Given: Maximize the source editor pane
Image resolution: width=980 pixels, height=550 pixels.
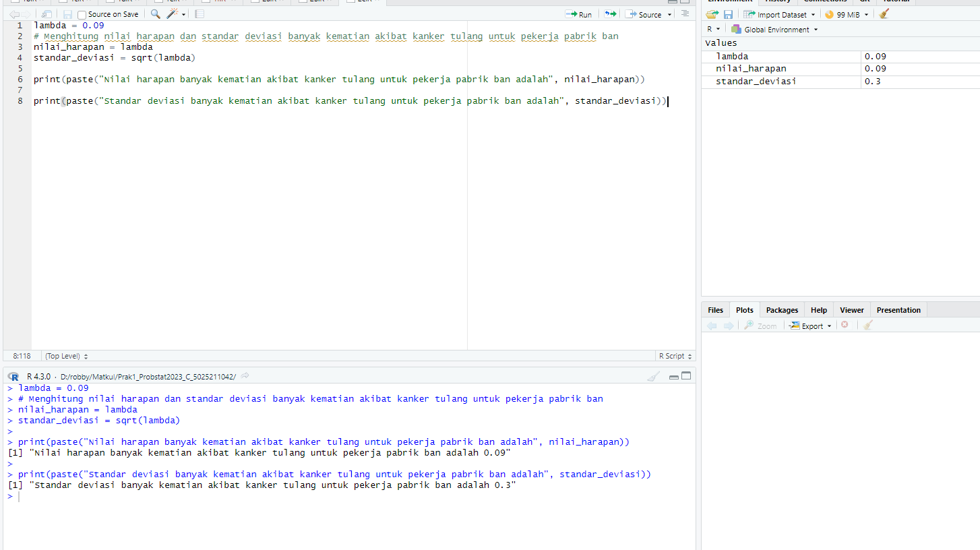Looking at the screenshot, I should pyautogui.click(x=686, y=1).
